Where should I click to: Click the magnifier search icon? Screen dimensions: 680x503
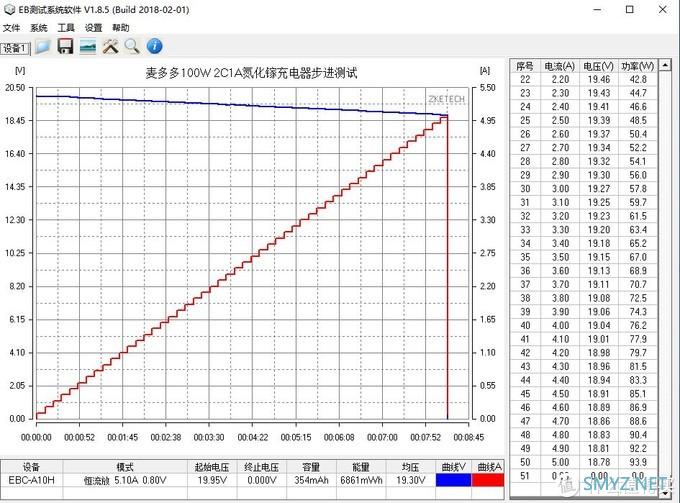pos(132,46)
